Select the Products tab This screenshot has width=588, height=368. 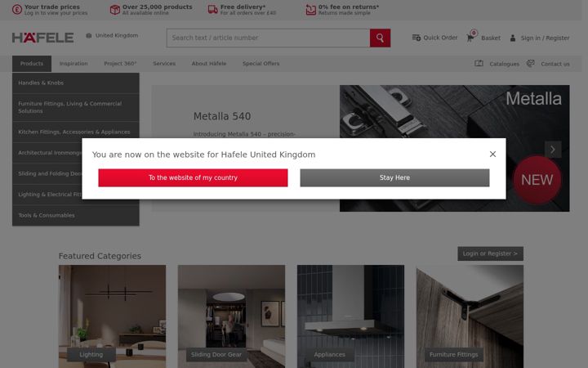tap(32, 64)
